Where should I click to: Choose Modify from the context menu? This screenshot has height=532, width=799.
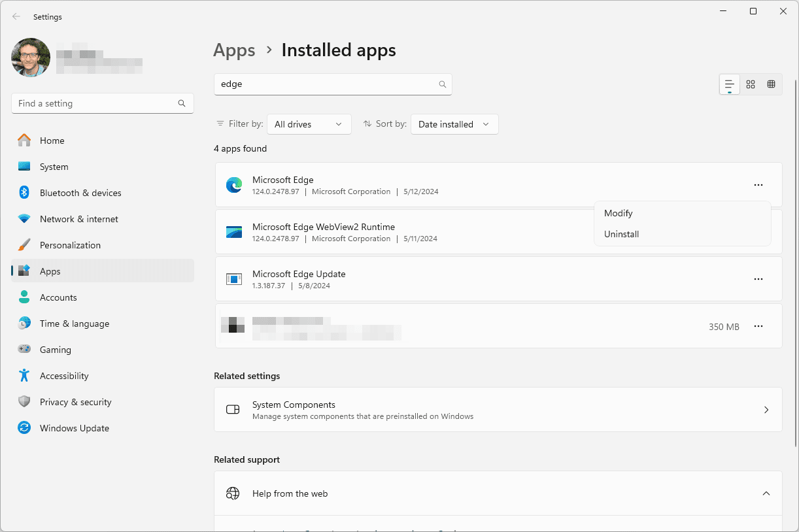(618, 213)
